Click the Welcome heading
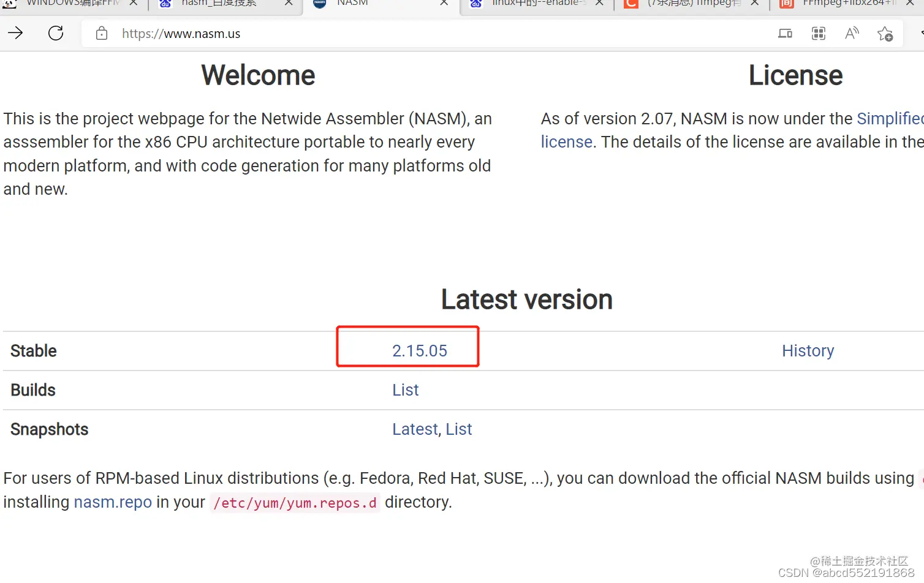 pyautogui.click(x=258, y=75)
